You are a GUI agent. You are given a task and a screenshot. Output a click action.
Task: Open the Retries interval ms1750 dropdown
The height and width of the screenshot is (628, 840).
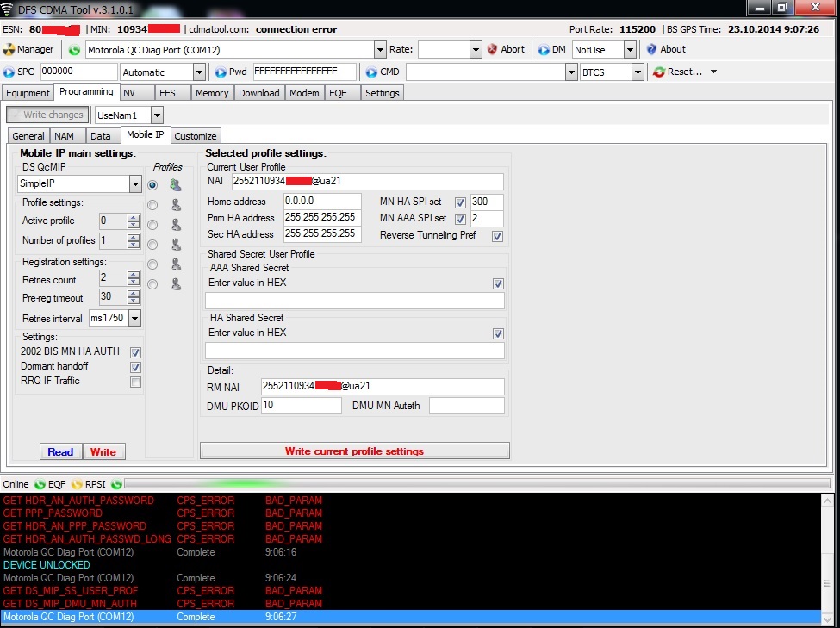[135, 318]
